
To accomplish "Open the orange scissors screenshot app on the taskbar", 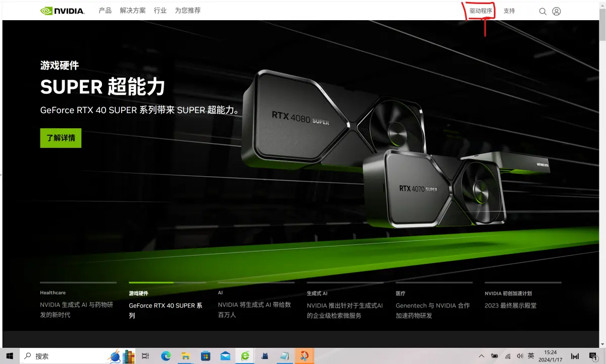I will click(x=305, y=356).
